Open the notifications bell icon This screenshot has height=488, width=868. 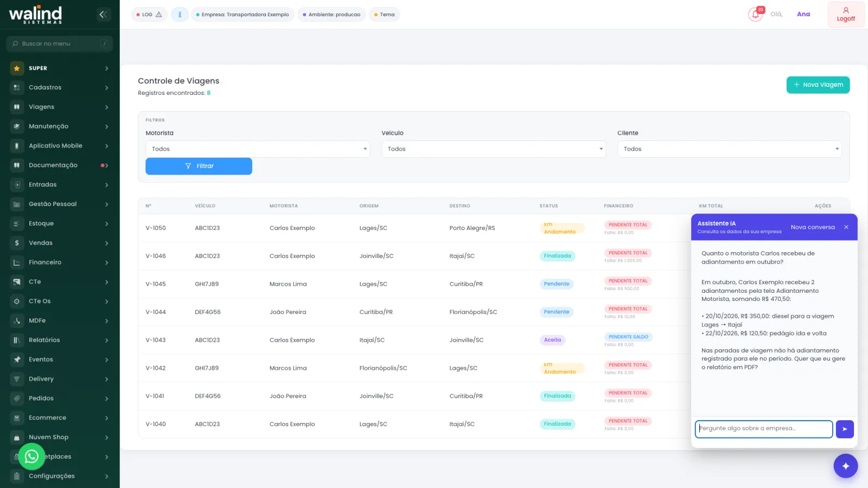point(755,15)
